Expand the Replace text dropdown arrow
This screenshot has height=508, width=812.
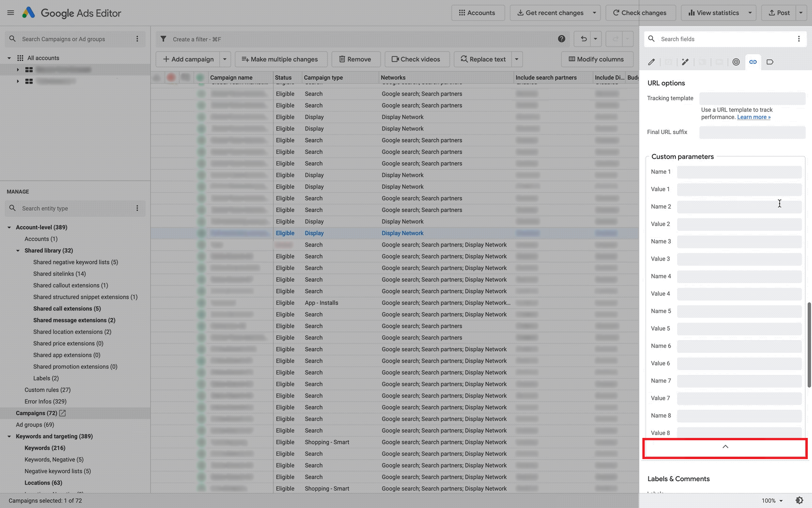(x=516, y=59)
